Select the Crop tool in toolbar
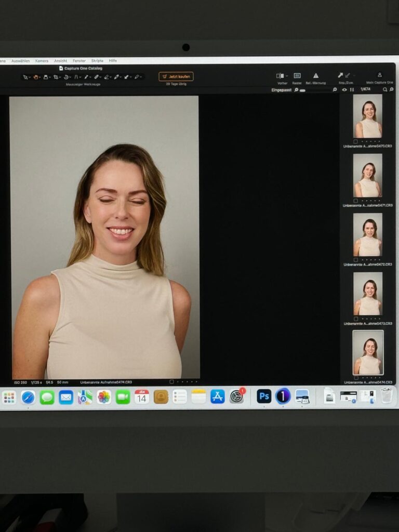This screenshot has height=532, width=399. click(56, 77)
